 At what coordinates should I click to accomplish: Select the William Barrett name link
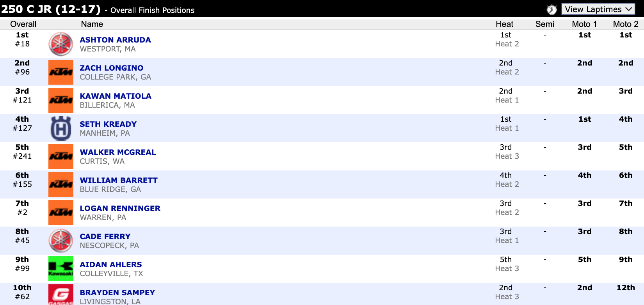pyautogui.click(x=119, y=180)
